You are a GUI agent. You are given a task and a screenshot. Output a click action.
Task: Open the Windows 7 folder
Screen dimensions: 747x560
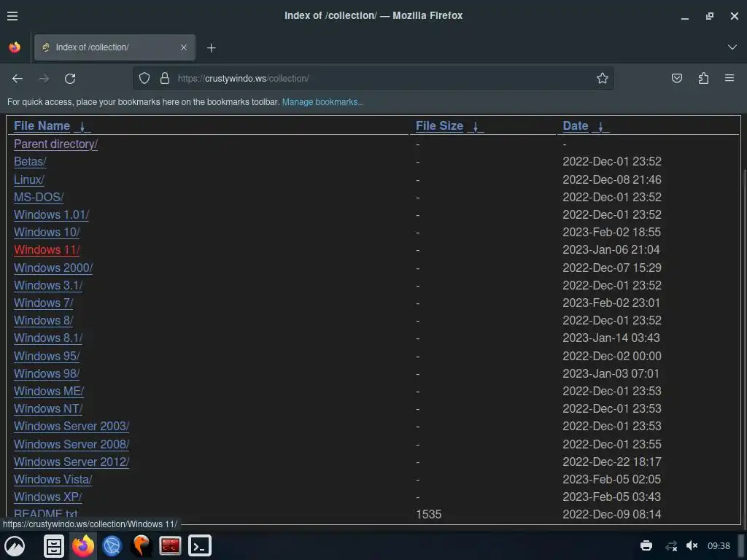point(43,303)
